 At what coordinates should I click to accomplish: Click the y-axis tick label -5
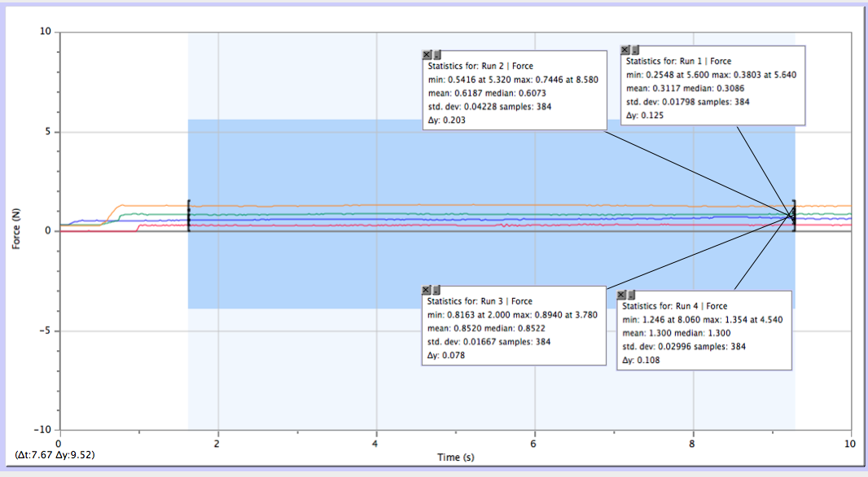(x=46, y=330)
